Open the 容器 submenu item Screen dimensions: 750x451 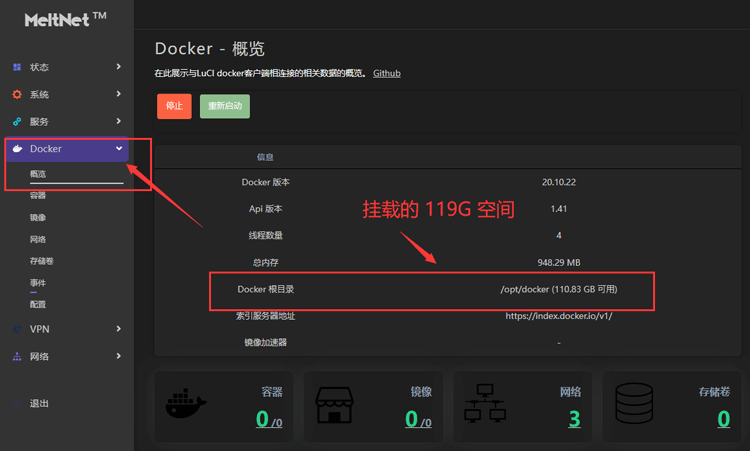38,195
